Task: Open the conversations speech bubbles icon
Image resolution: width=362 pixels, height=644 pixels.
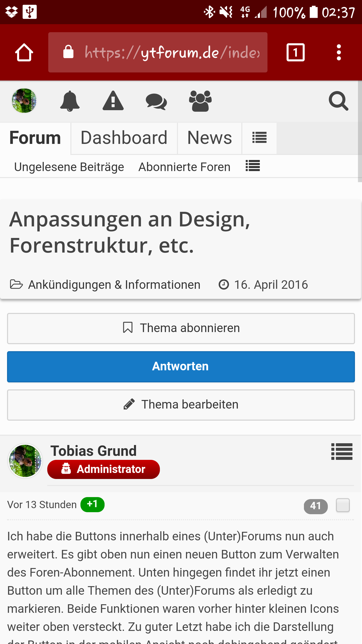Action: click(x=156, y=101)
